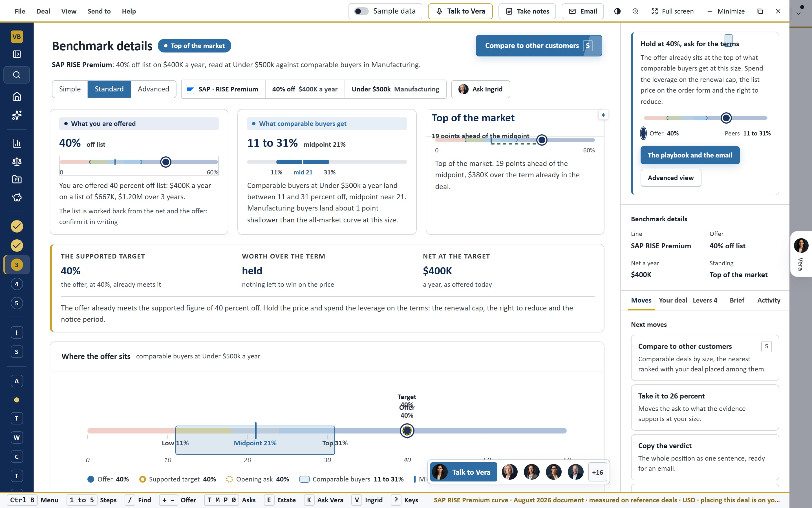Jump to step 4 in sidebar

click(x=16, y=284)
